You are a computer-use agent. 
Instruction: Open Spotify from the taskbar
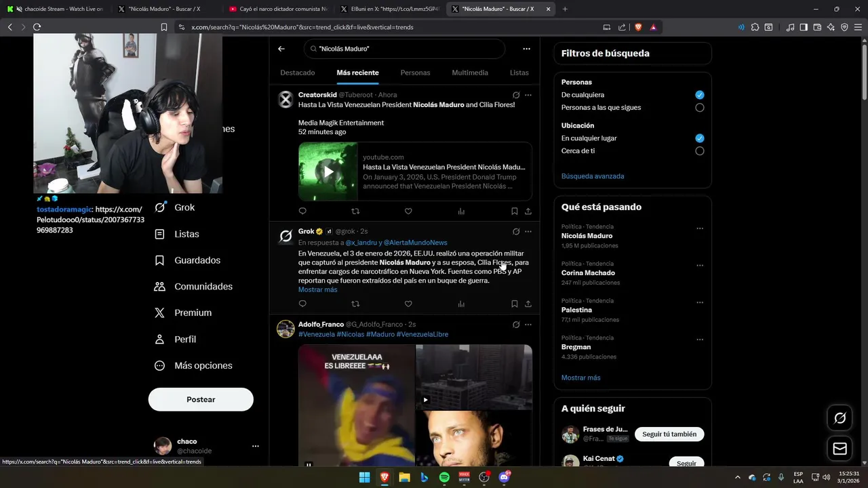[444, 477]
